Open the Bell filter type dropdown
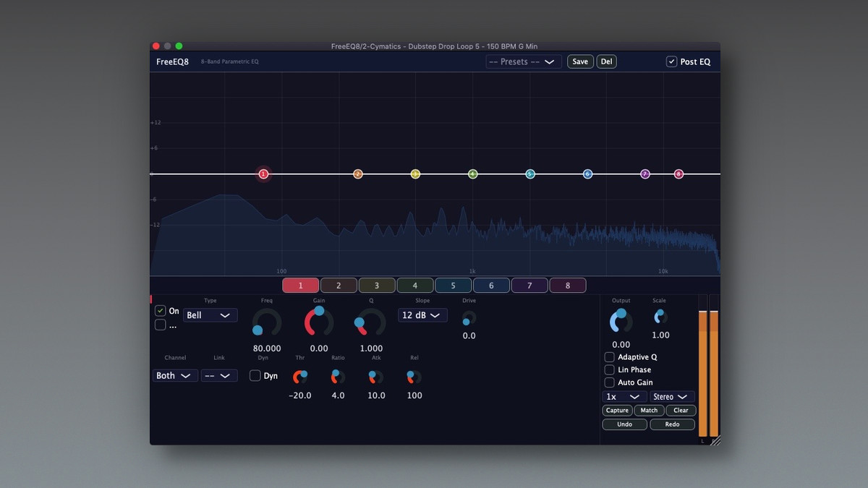Screen dimensions: 868x488 click(210, 315)
